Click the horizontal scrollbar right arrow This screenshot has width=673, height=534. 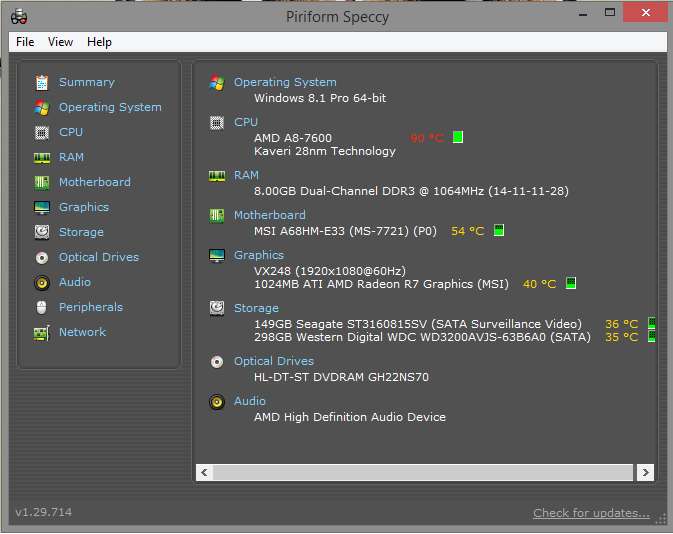point(645,473)
